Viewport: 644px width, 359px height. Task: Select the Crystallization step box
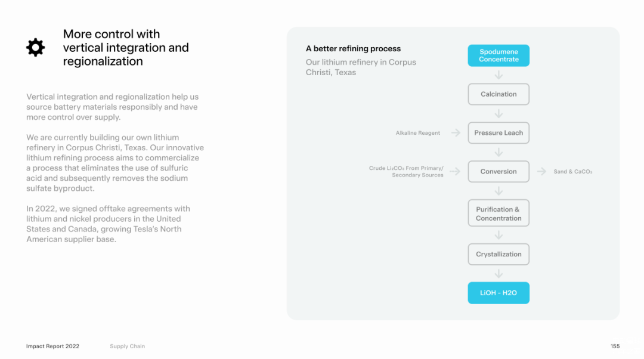tap(499, 255)
